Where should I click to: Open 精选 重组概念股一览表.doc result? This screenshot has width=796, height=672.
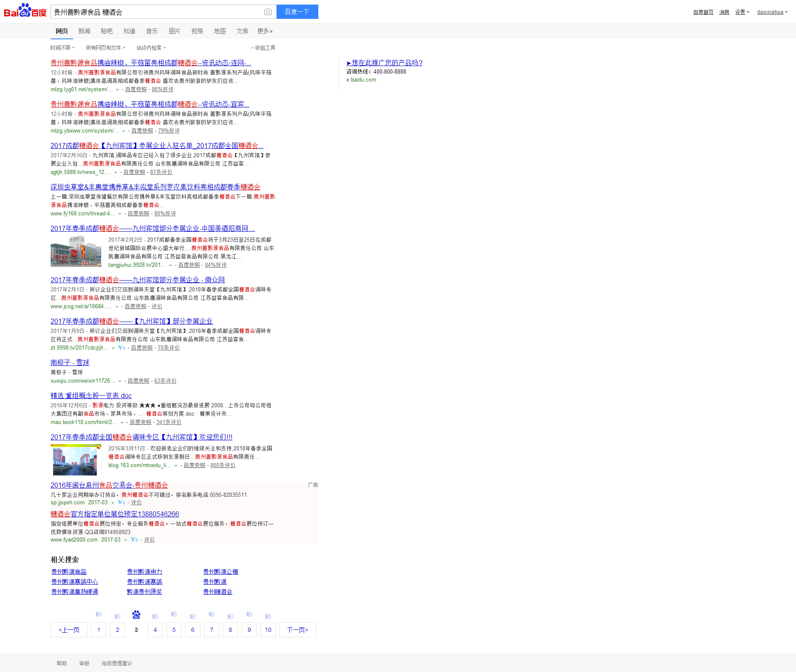91,396
